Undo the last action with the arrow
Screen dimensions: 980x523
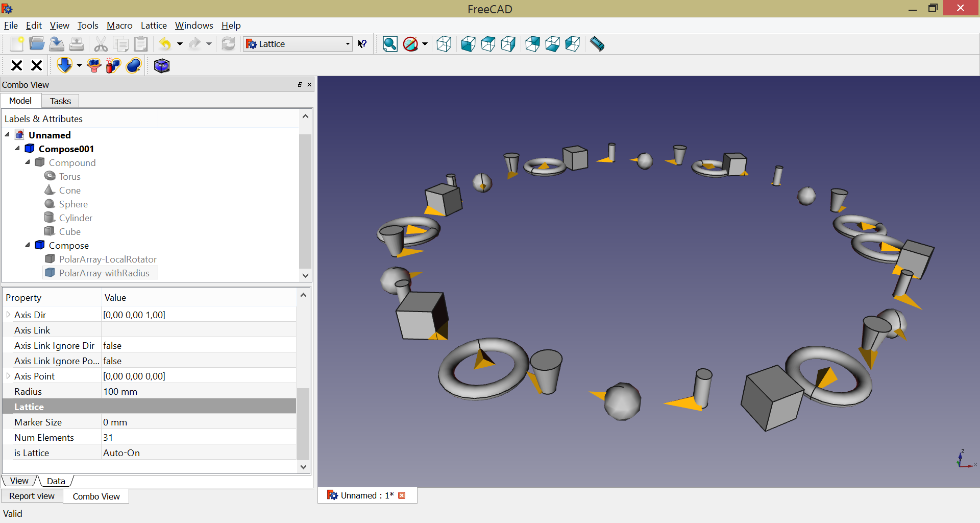[x=165, y=44]
